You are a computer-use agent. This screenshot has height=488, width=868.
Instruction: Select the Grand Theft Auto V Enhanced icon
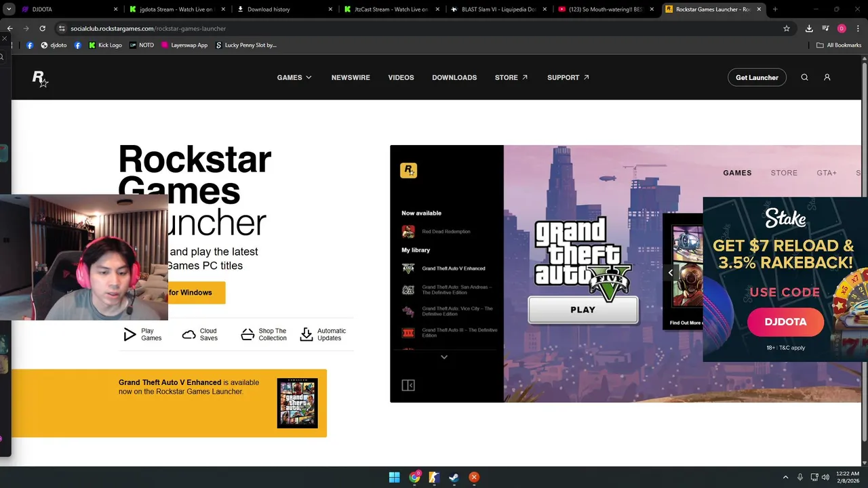pos(408,268)
